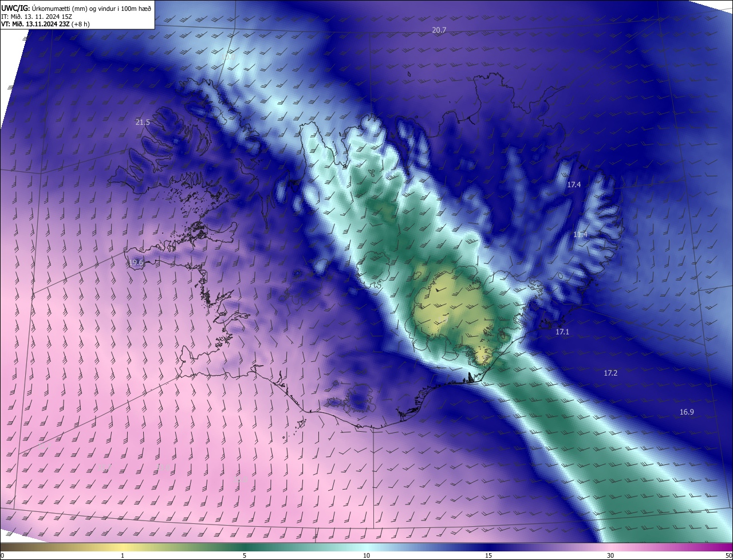Click the 16.9 value label over the ocean

click(687, 412)
